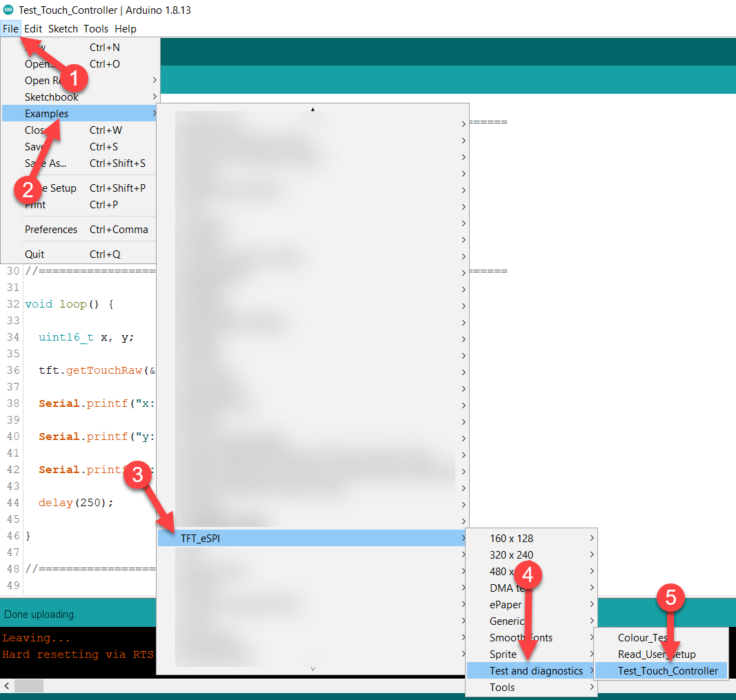Click the Arduino logo in the title bar

(x=8, y=10)
